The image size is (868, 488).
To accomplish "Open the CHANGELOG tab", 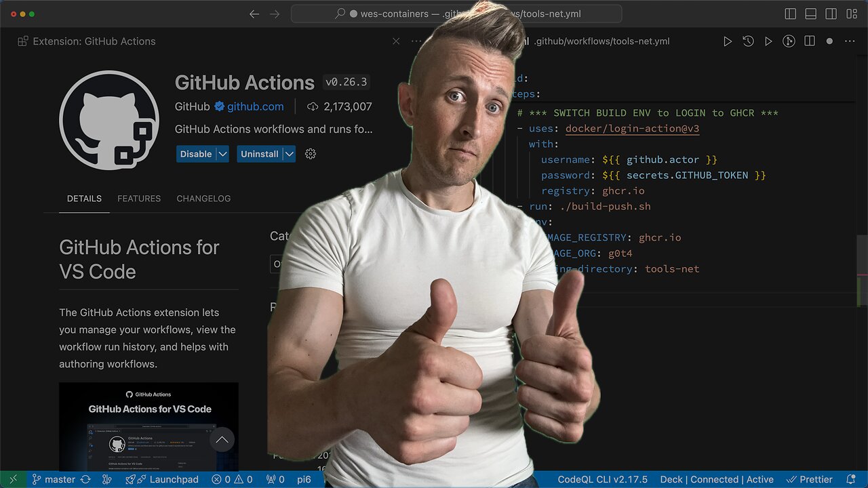I will pyautogui.click(x=203, y=199).
